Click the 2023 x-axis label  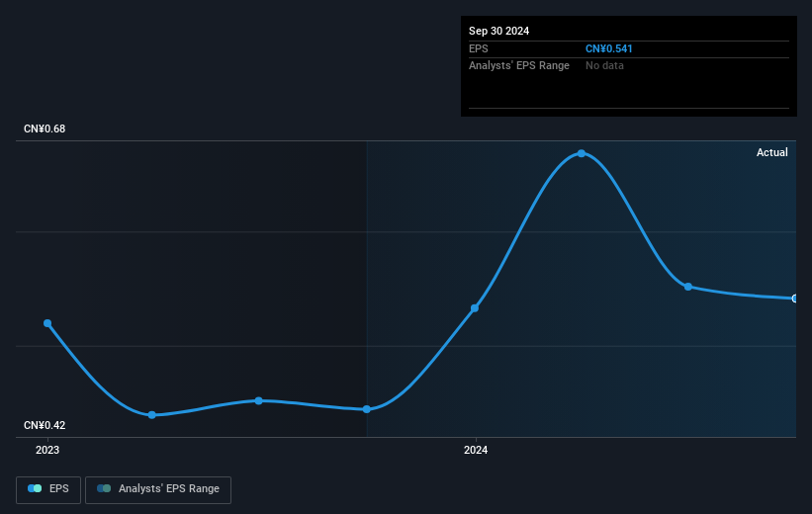[x=47, y=451]
